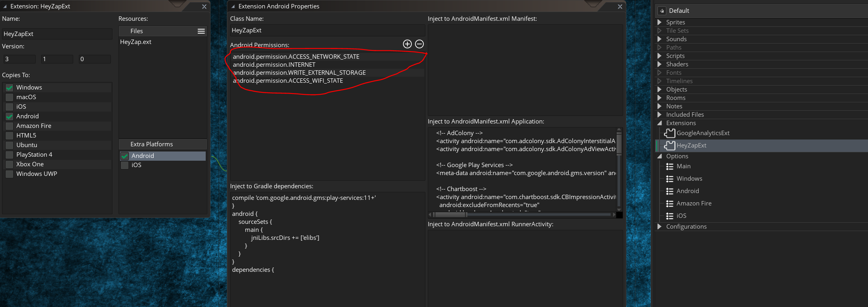This screenshot has height=307, width=868.
Task: Expand the Objects resource folder
Action: pos(660,90)
